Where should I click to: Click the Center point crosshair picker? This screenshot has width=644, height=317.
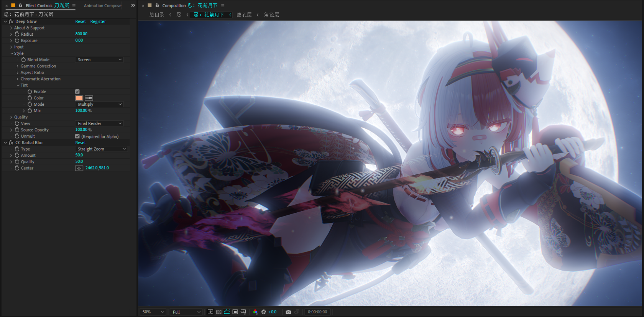click(79, 168)
